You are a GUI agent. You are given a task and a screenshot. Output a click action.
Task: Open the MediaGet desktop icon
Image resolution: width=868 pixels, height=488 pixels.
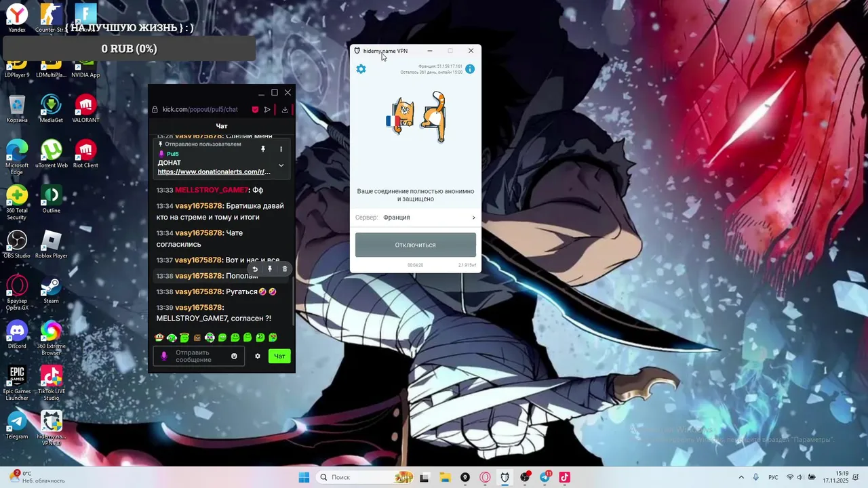coord(52,108)
